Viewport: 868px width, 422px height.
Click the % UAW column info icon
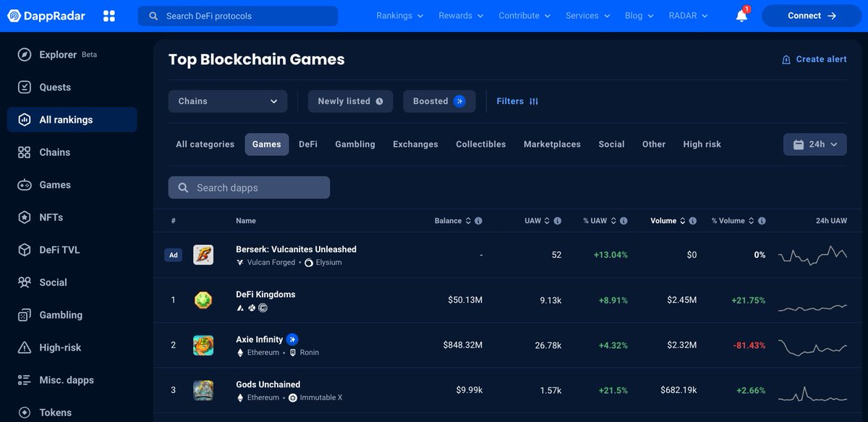tap(624, 221)
